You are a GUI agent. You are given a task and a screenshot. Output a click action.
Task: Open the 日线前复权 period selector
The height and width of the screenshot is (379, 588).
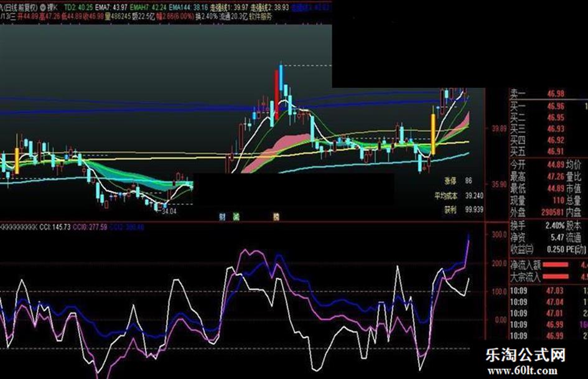(19, 7)
